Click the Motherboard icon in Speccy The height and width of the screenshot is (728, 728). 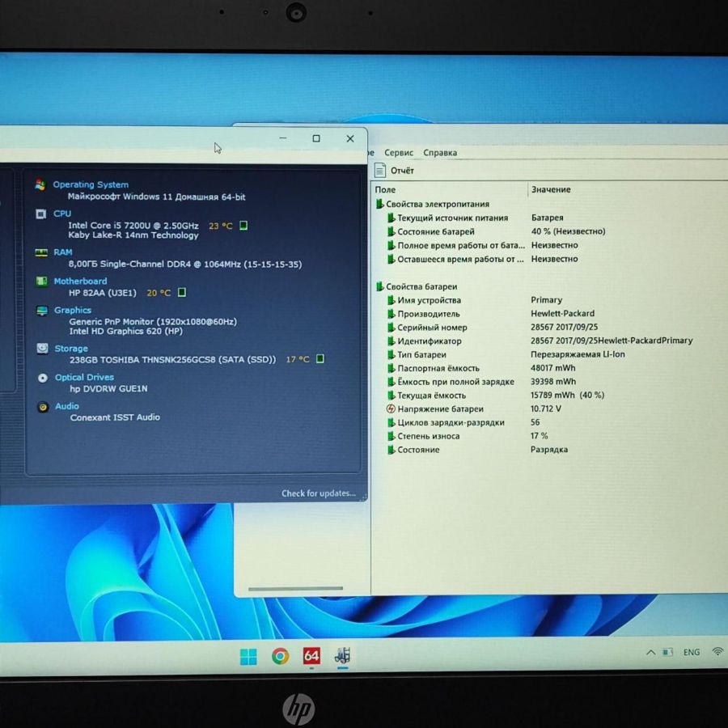(x=42, y=281)
